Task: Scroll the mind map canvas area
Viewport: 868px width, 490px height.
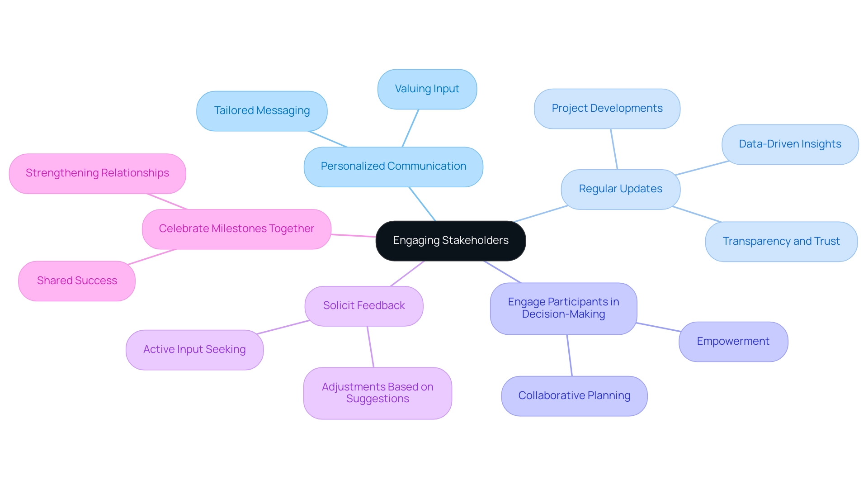Action: pyautogui.click(x=434, y=245)
